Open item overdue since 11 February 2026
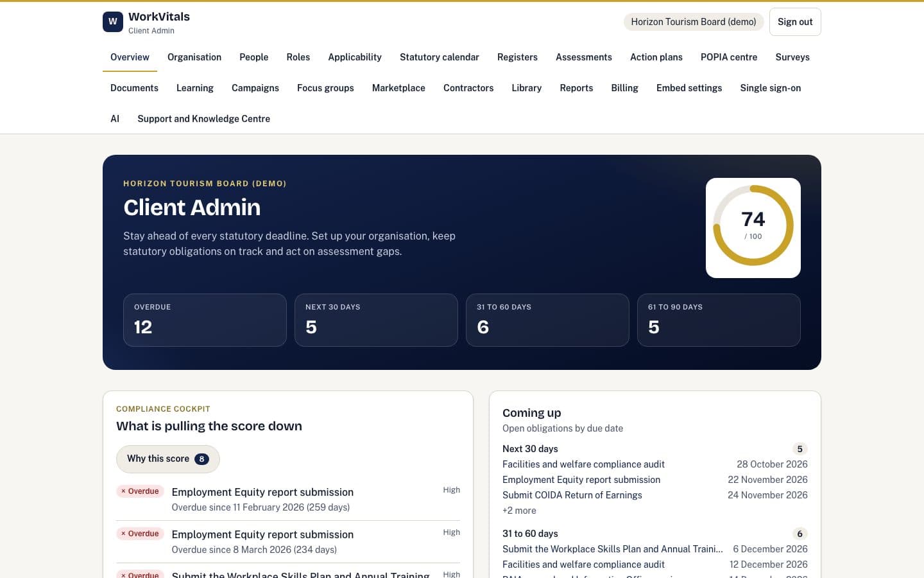The width and height of the screenshot is (924, 578). [288, 500]
